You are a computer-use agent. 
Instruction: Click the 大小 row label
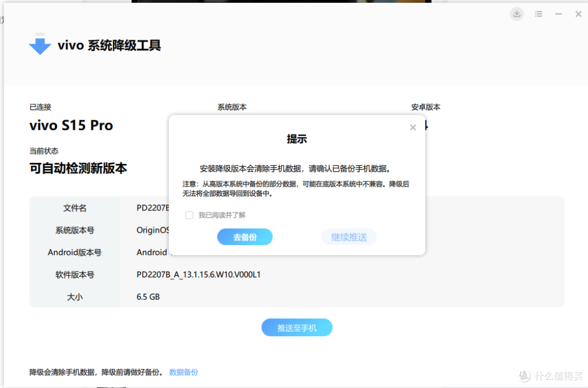coord(75,297)
